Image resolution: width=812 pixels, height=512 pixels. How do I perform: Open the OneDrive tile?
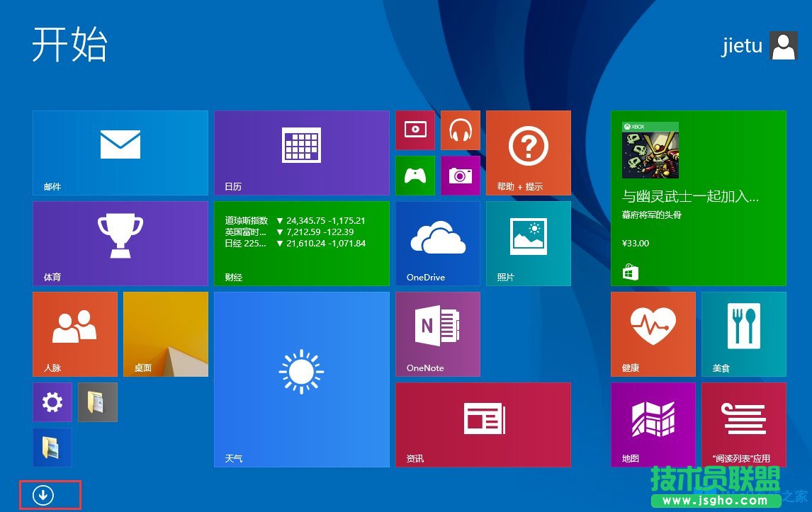coord(437,243)
